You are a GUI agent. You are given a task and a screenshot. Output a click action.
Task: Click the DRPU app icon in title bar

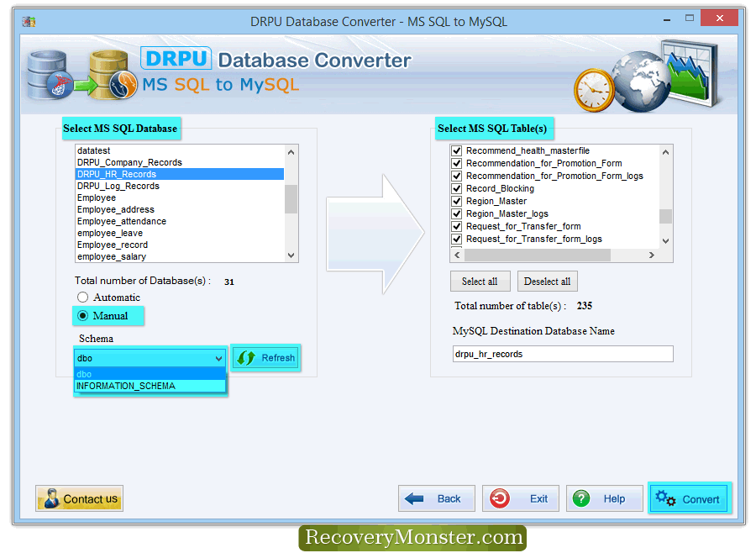[x=29, y=21]
